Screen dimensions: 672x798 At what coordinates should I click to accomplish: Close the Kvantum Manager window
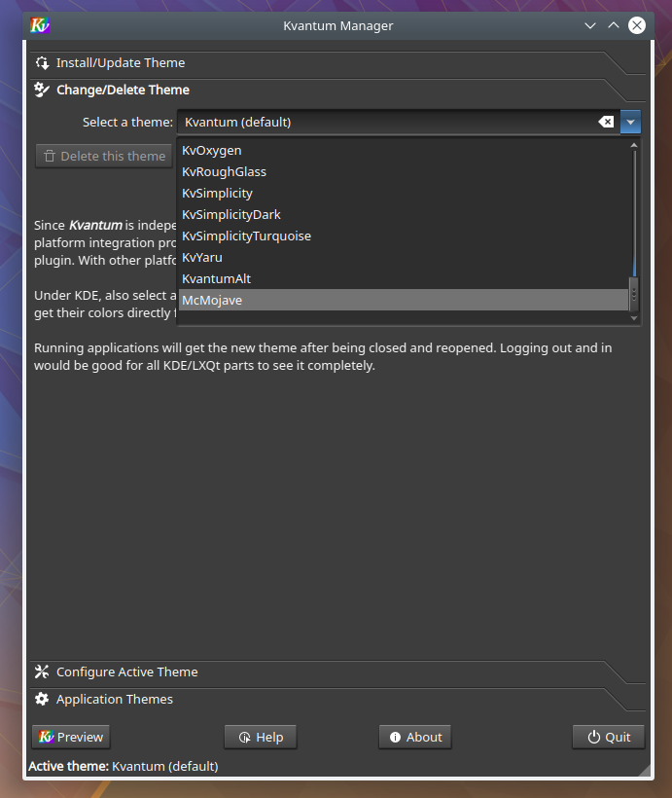[x=637, y=25]
